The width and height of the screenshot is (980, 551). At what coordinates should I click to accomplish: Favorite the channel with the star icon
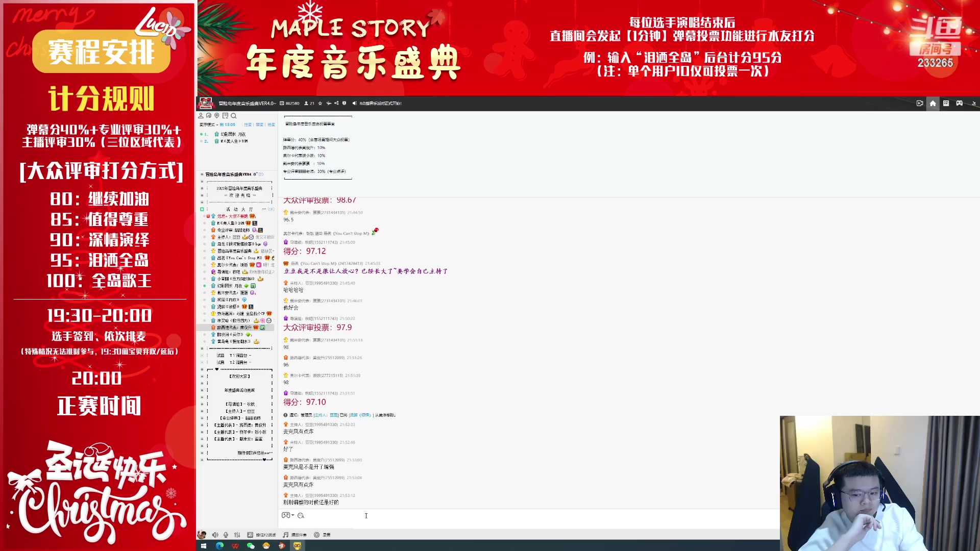[x=320, y=103]
